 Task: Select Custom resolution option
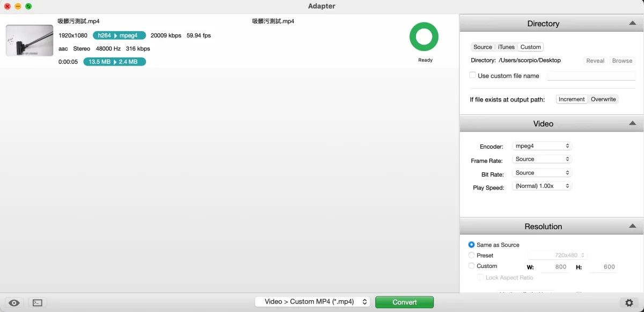[472, 266]
